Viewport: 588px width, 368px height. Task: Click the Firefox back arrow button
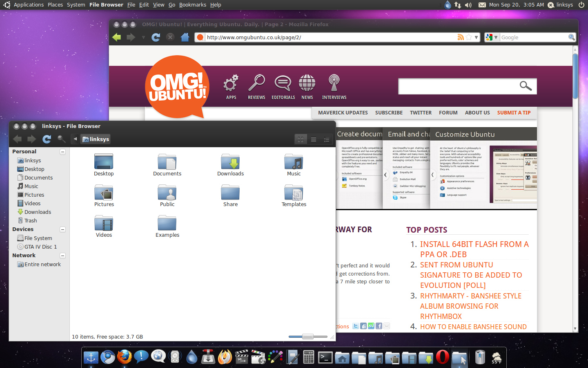click(x=117, y=37)
